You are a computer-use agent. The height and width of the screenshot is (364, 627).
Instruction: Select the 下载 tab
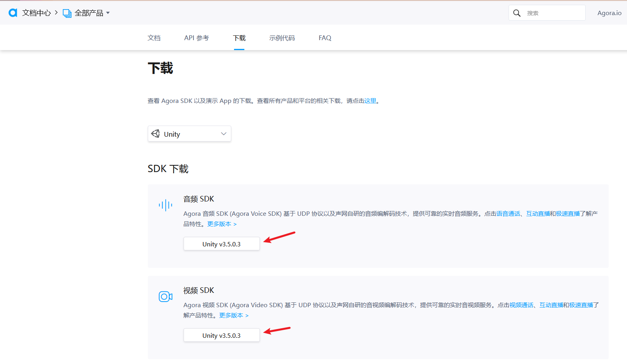point(239,38)
